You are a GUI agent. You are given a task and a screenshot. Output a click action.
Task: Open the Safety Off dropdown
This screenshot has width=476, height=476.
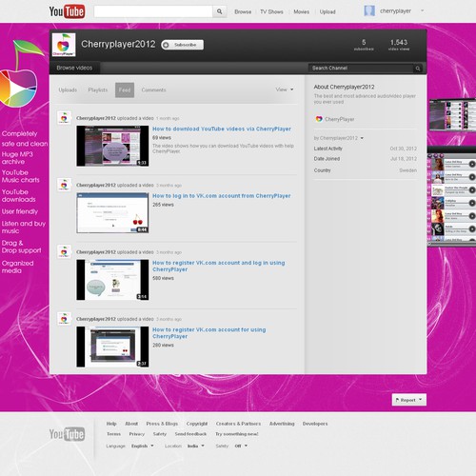click(x=241, y=446)
